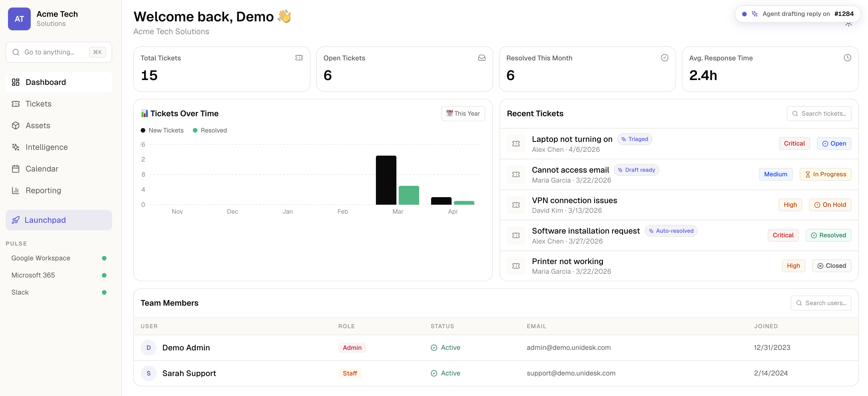Click the Slack green status dot
Image resolution: width=868 pixels, height=396 pixels.
coord(104,293)
